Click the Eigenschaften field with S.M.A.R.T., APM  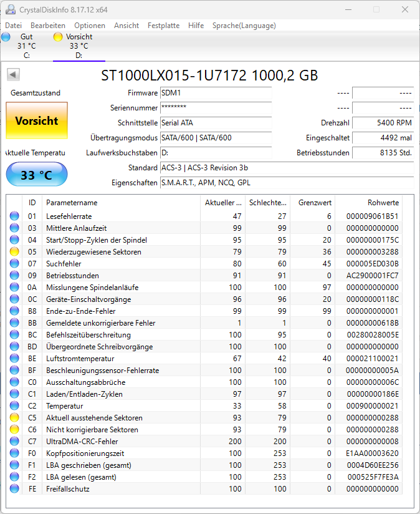pos(287,183)
